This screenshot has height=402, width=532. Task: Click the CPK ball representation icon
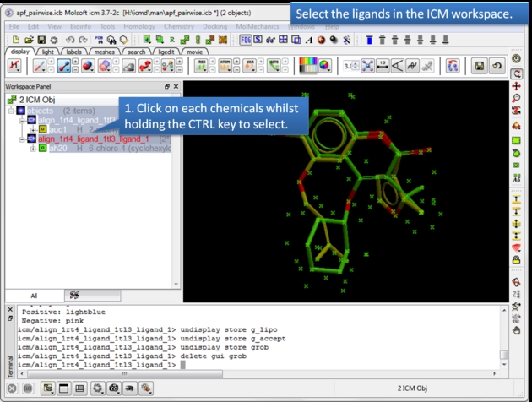point(88,66)
